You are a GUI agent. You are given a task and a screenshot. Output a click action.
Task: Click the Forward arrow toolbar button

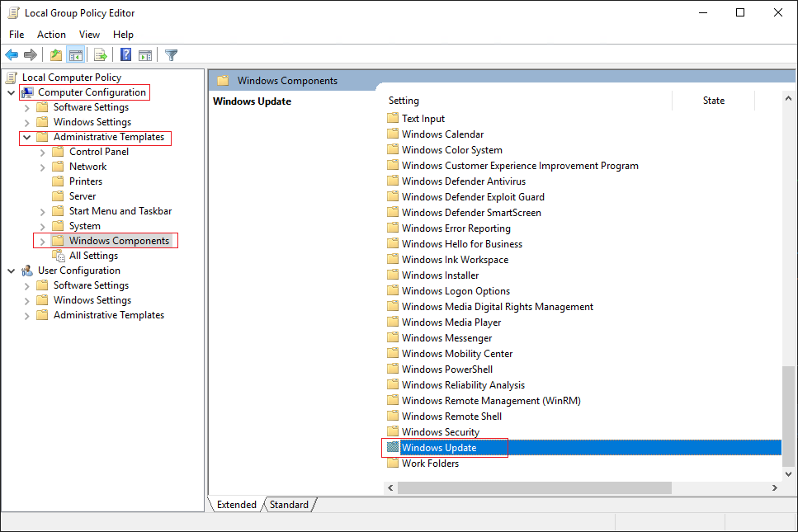31,55
